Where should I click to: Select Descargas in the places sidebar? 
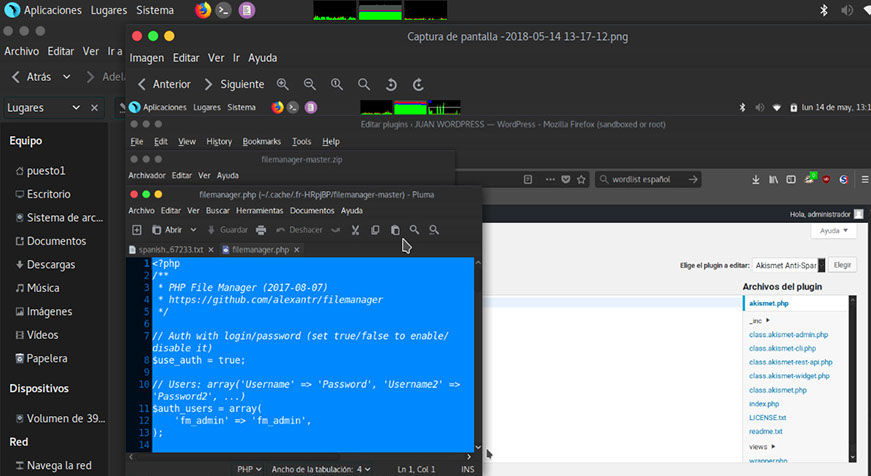49,265
